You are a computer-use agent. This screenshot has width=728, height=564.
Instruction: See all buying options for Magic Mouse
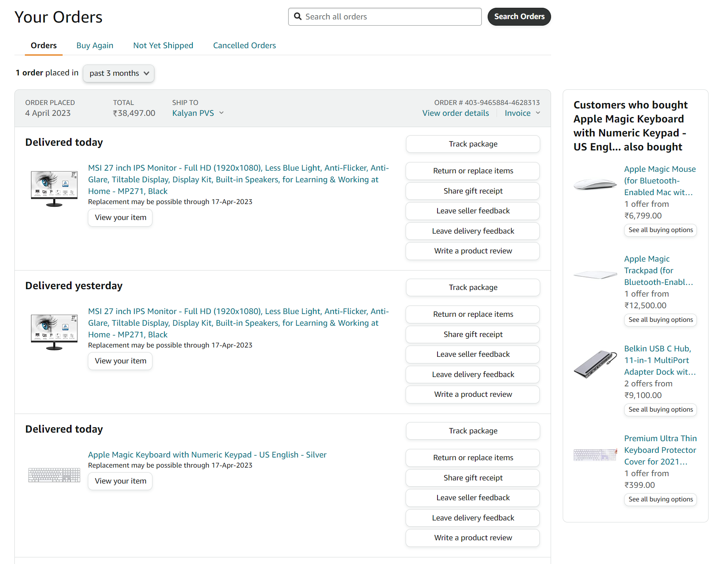pos(660,230)
